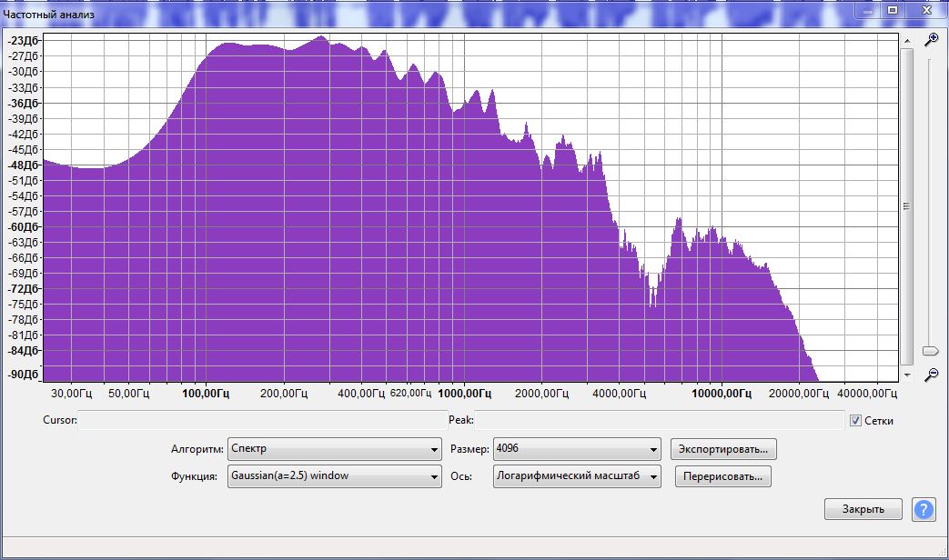This screenshot has height=560, width=949.
Task: Click the -23Дб level axis label
Action: coord(23,41)
